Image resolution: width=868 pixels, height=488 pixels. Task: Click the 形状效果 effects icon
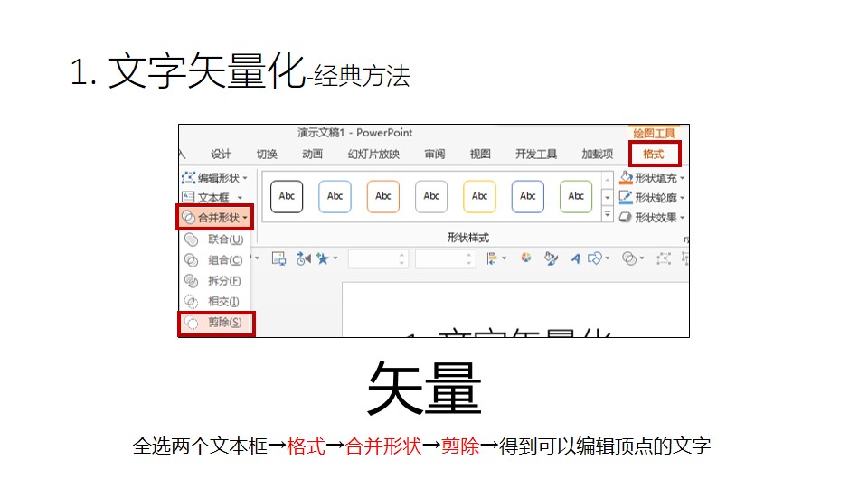pyautogui.click(x=626, y=218)
